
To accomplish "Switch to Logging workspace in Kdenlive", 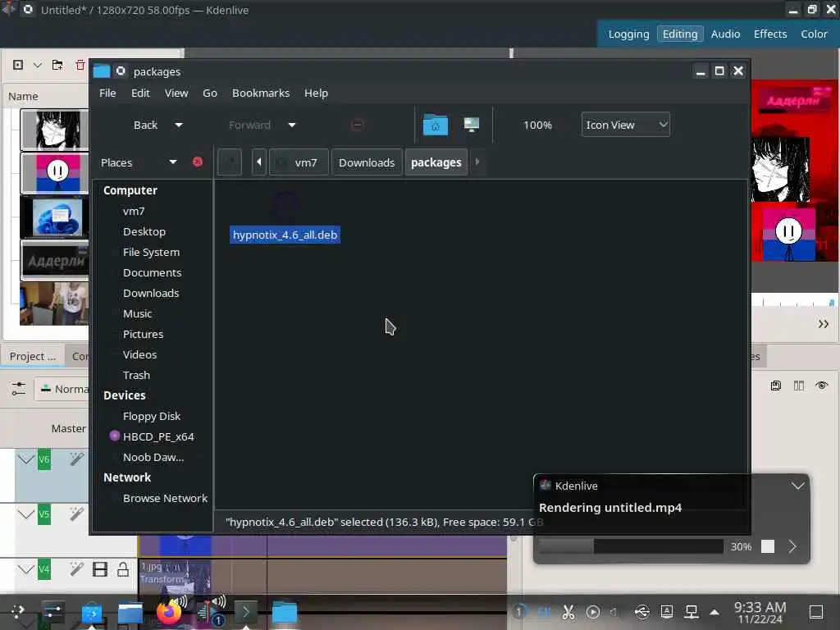I will click(628, 34).
